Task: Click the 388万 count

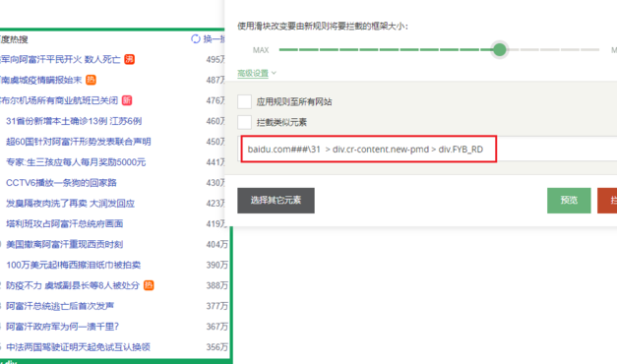Action: click(x=216, y=285)
